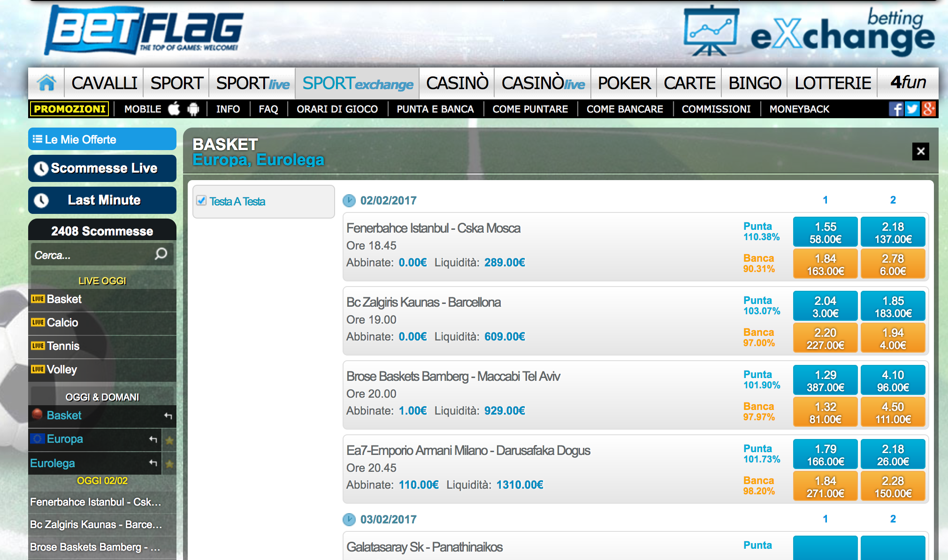Open the CAVALLI tab
This screenshot has width=948, height=560.
click(x=104, y=83)
